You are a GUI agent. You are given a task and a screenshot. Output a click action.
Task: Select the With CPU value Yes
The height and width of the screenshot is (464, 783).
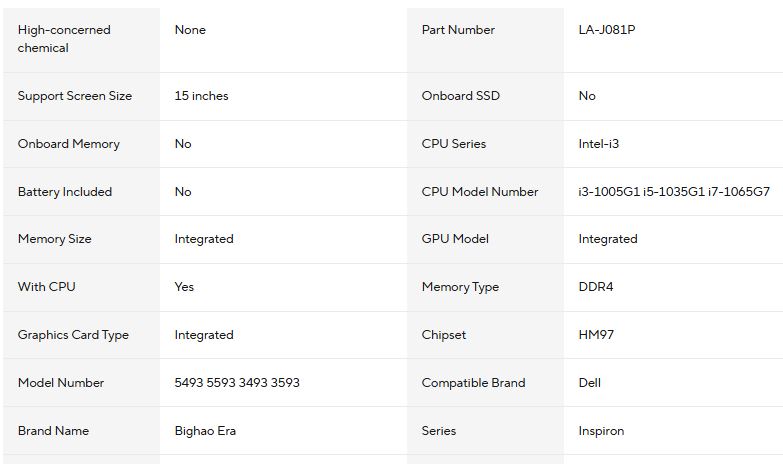(184, 287)
